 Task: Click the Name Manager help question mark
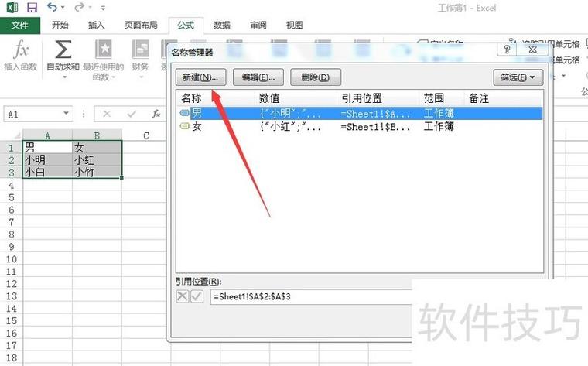(507, 49)
